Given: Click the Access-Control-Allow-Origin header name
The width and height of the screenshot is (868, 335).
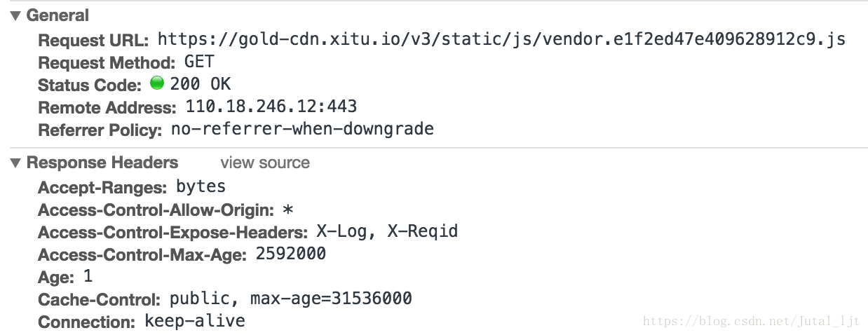Looking at the screenshot, I should 156,210.
